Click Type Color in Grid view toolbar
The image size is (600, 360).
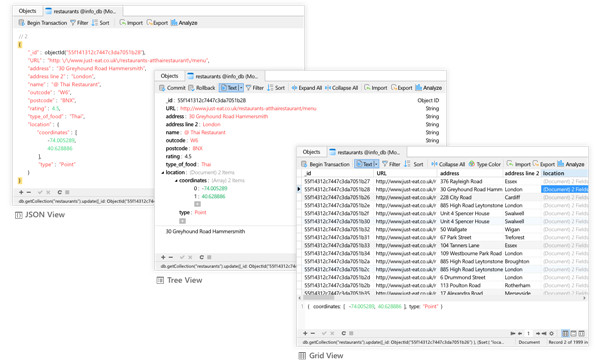click(485, 164)
